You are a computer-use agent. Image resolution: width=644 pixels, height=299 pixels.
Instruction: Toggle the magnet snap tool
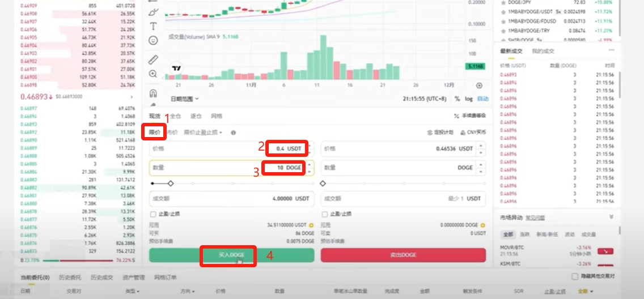(x=153, y=93)
